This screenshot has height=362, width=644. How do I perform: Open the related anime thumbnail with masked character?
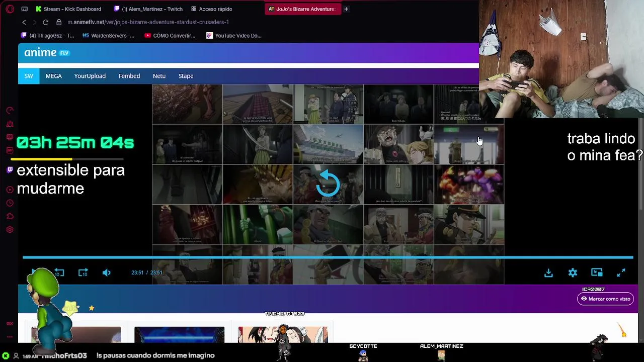[283, 334]
